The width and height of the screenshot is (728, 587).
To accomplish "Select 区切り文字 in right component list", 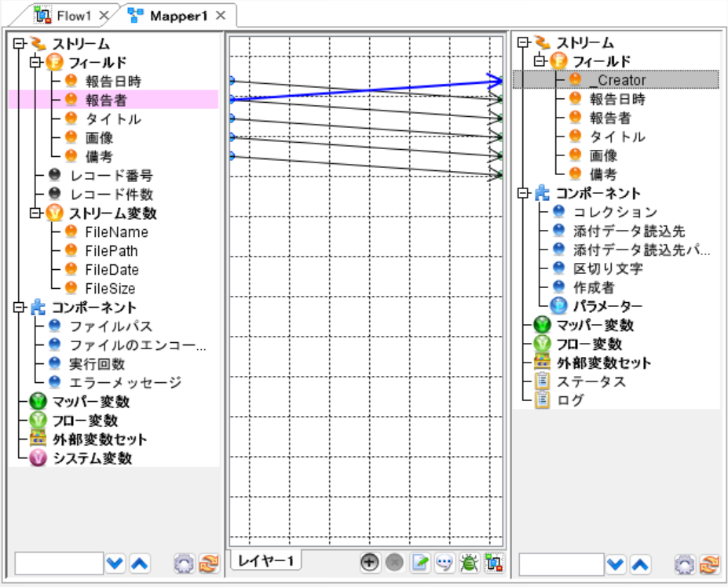I will (607, 268).
